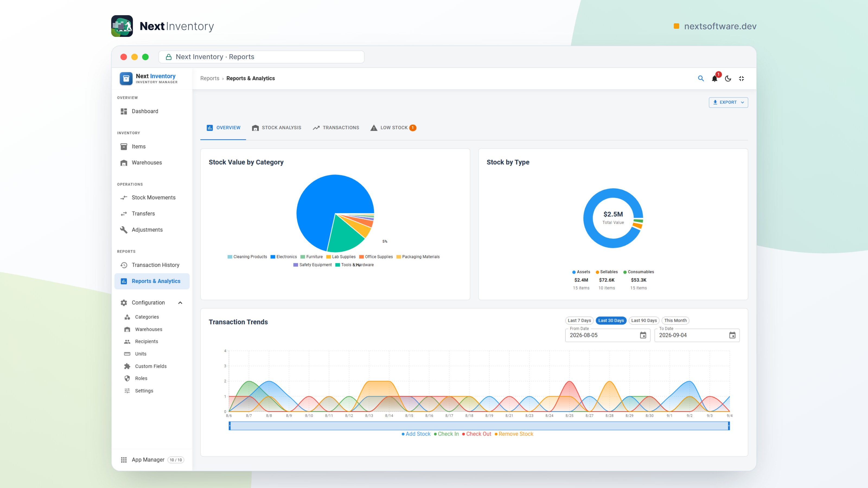The height and width of the screenshot is (488, 868).
Task: Click the chart date range zoom slider
Action: click(479, 426)
